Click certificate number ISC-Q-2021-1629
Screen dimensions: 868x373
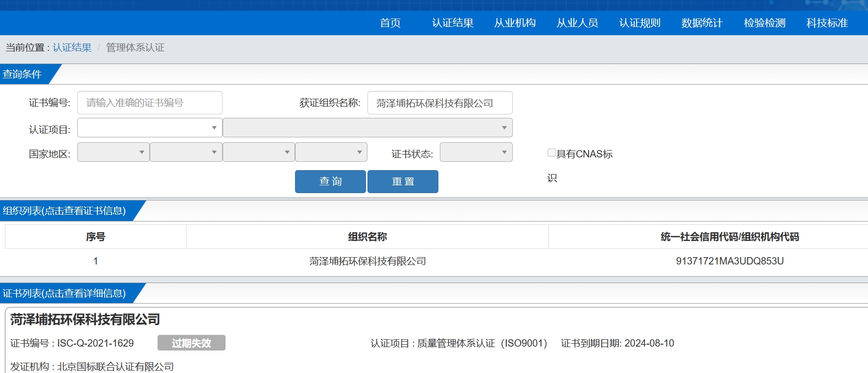pyautogui.click(x=95, y=343)
